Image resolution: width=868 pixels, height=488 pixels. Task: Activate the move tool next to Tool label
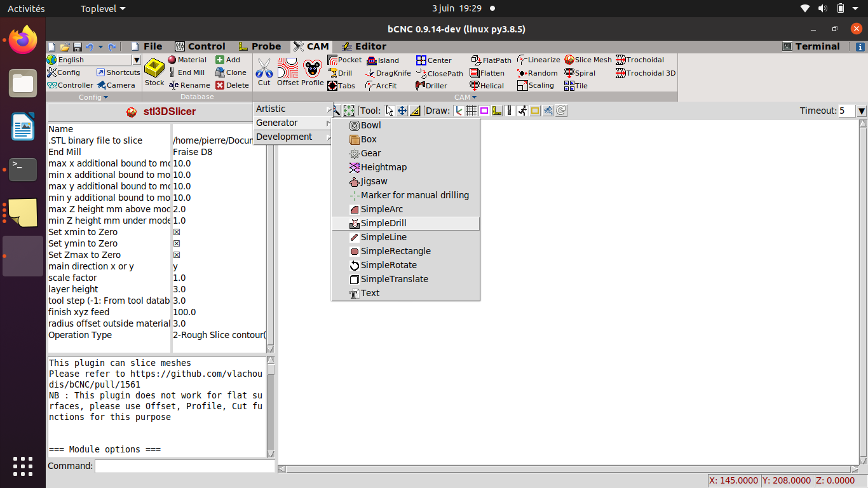coord(403,111)
